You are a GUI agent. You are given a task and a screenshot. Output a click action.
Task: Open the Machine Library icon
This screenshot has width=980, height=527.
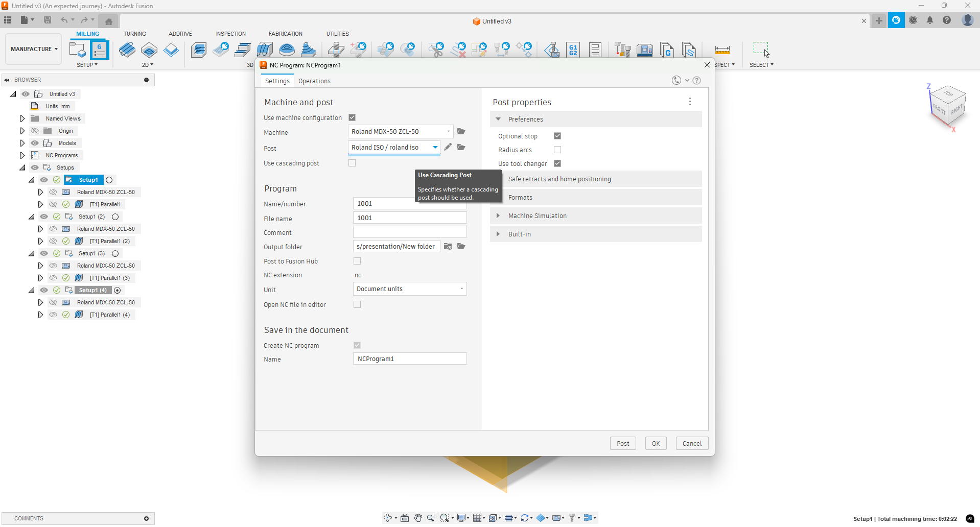pos(645,50)
